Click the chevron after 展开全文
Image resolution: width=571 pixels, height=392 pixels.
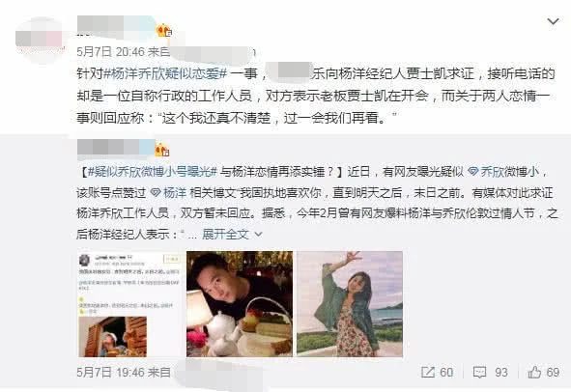coord(258,234)
